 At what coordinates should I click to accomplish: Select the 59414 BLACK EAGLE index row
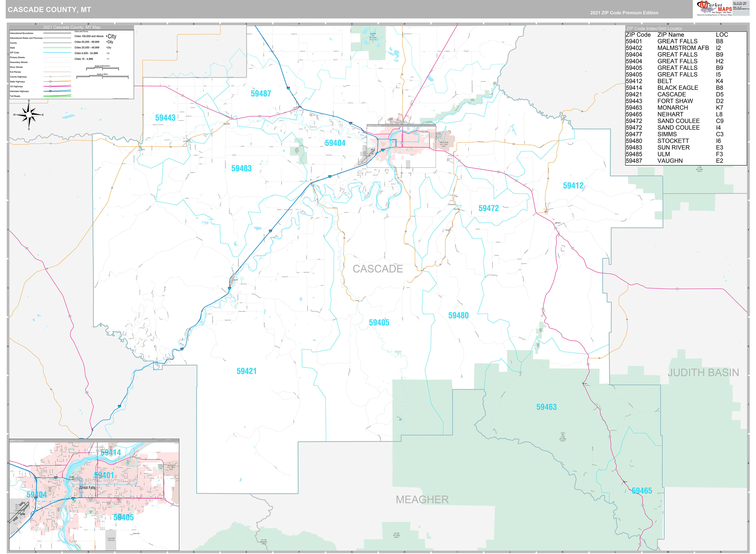click(x=675, y=88)
